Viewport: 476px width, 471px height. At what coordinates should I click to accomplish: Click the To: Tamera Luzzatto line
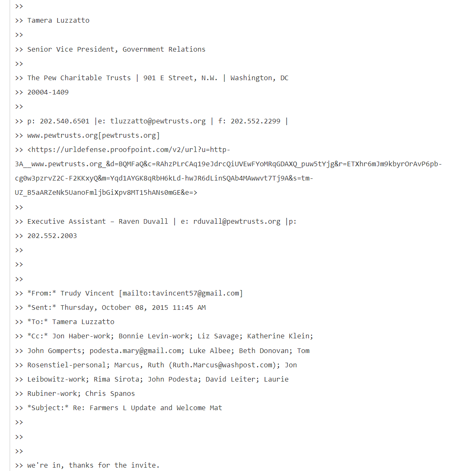click(x=71, y=322)
